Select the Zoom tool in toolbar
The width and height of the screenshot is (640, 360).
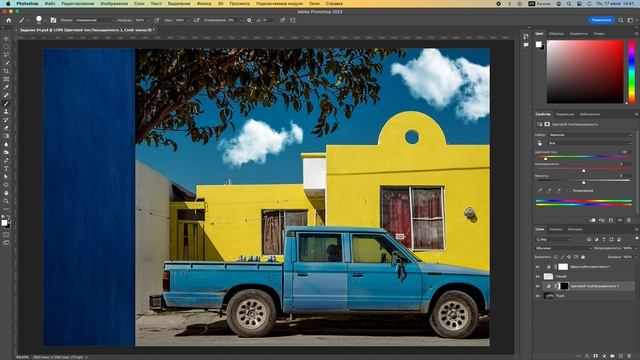6,201
